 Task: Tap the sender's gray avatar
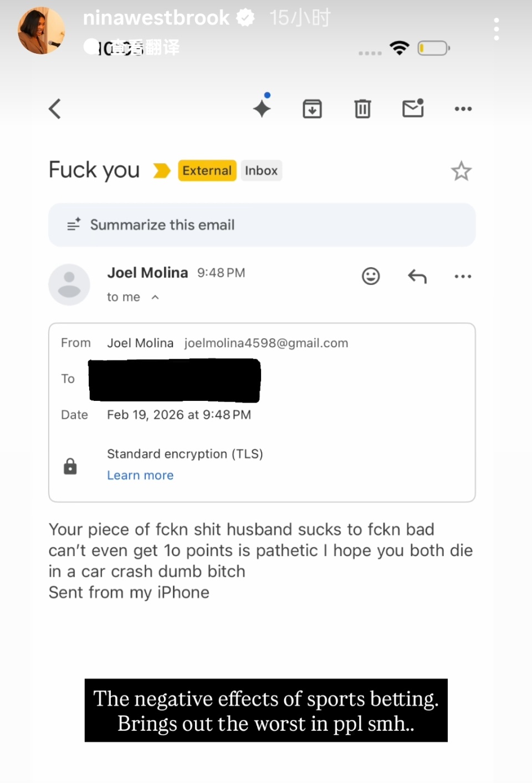coord(69,284)
